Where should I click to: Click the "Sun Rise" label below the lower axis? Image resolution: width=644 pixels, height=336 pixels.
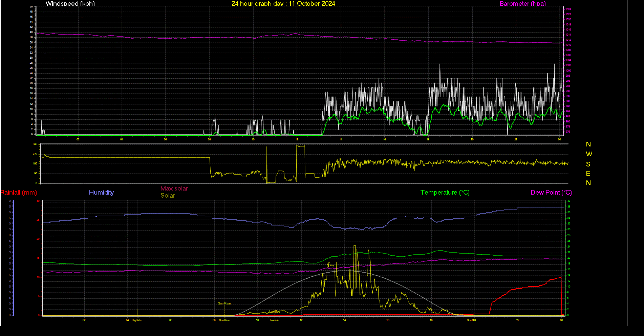click(x=224, y=320)
